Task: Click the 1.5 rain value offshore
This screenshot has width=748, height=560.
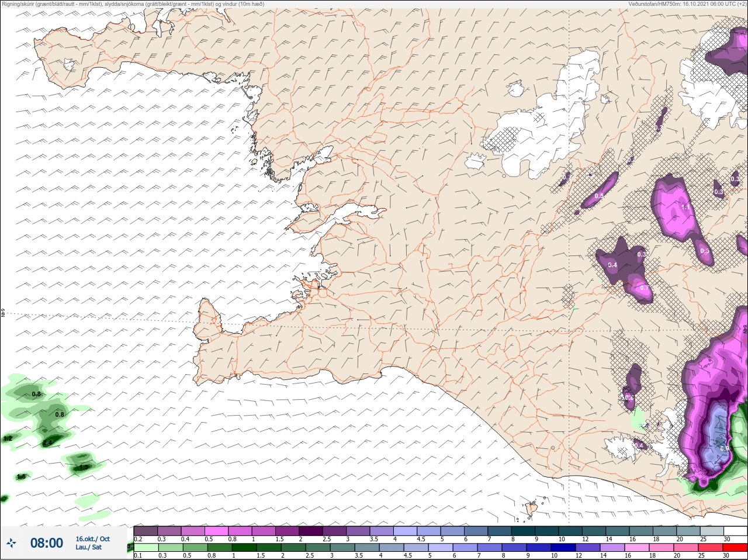Action: [x=84, y=467]
